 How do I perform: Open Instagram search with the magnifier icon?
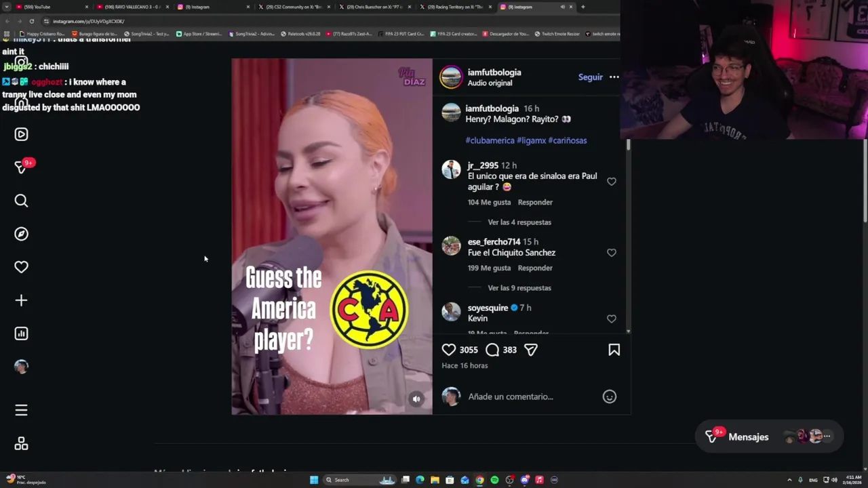click(21, 201)
